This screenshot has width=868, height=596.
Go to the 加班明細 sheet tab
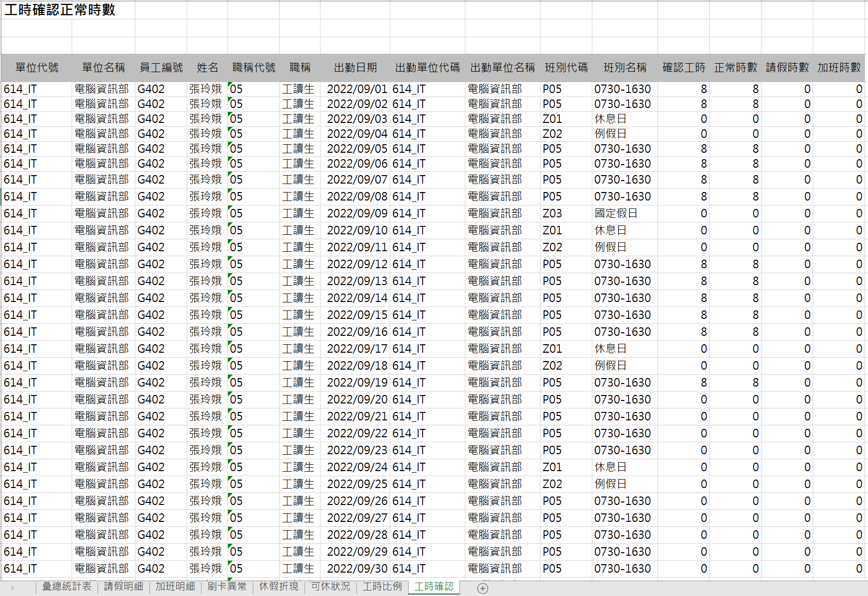coord(175,587)
